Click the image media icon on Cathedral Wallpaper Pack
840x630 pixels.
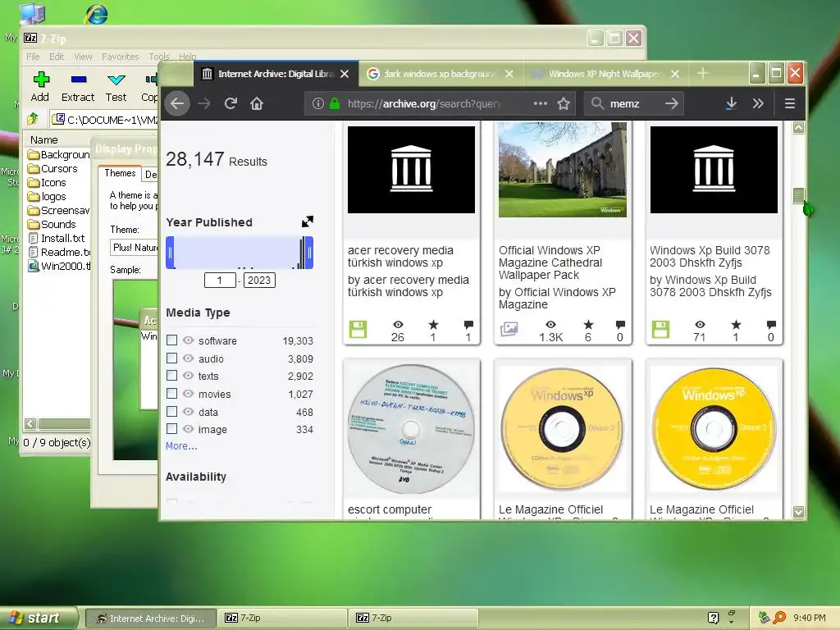click(x=509, y=328)
